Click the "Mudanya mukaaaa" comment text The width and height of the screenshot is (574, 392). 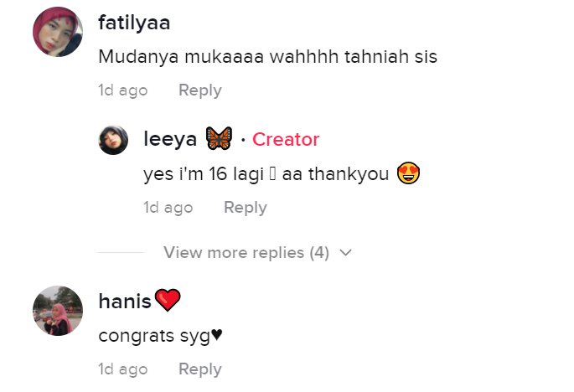(267, 57)
